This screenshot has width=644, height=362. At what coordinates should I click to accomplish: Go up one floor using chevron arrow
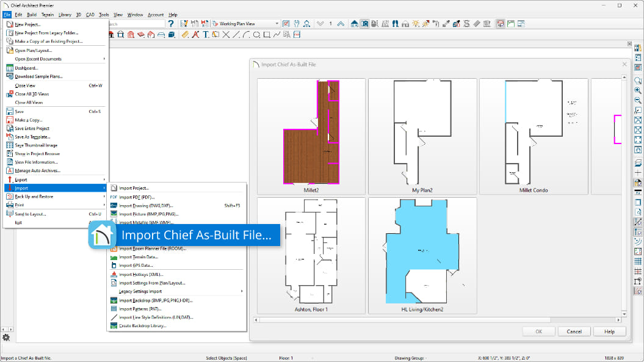[341, 24]
